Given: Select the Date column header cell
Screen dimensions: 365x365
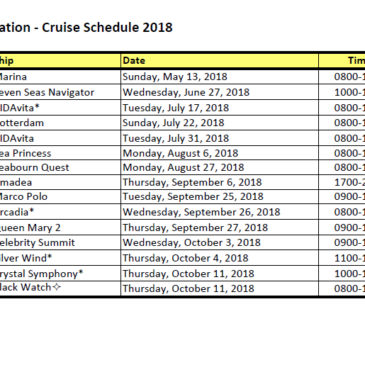Looking at the screenshot, I should 219,60.
